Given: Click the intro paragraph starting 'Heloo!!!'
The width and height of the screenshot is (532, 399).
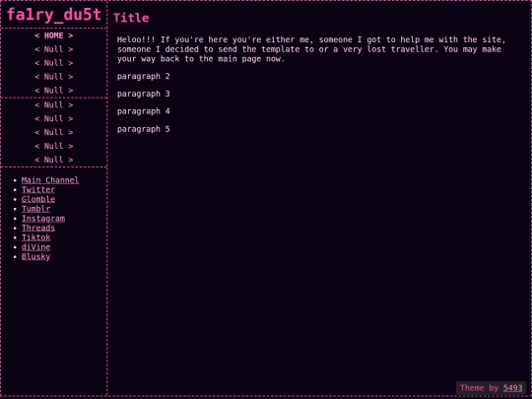Looking at the screenshot, I should pyautogui.click(x=311, y=49).
